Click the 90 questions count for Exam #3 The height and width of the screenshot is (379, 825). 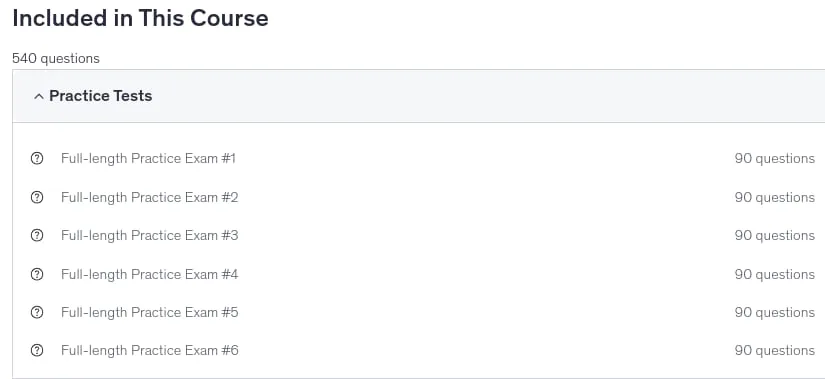[x=774, y=235]
